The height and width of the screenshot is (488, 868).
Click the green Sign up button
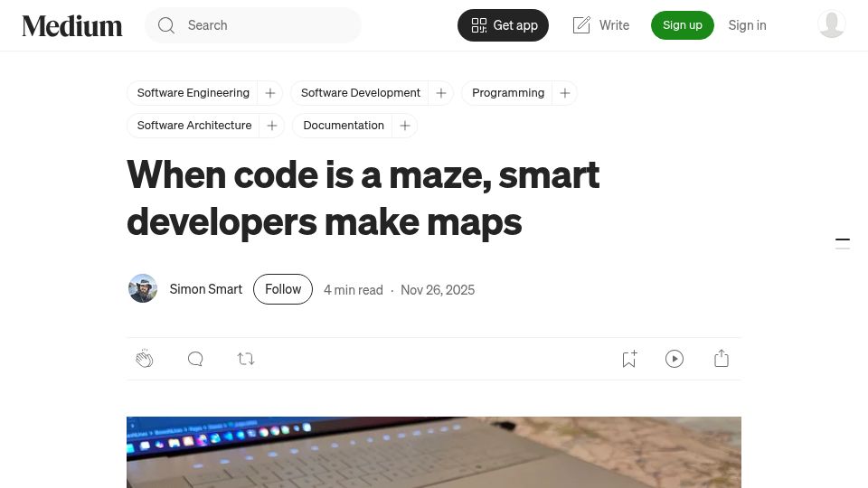pos(682,25)
